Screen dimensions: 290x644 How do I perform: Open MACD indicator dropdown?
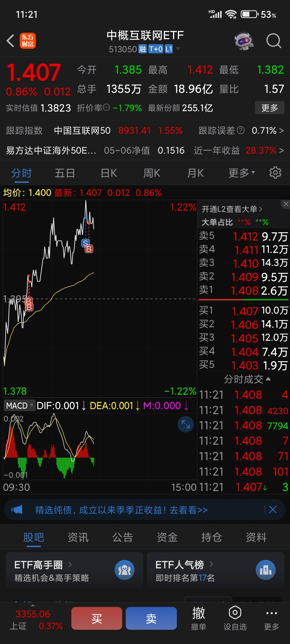click(19, 406)
